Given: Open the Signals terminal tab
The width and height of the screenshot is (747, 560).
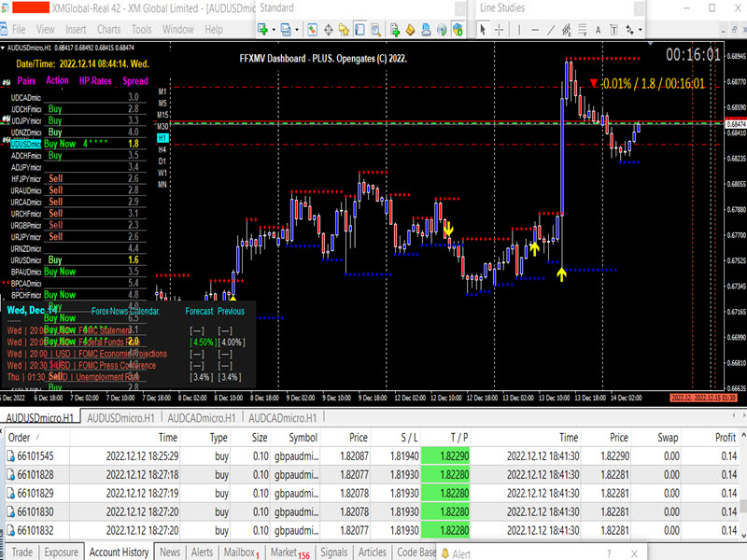Looking at the screenshot, I should point(334,552).
